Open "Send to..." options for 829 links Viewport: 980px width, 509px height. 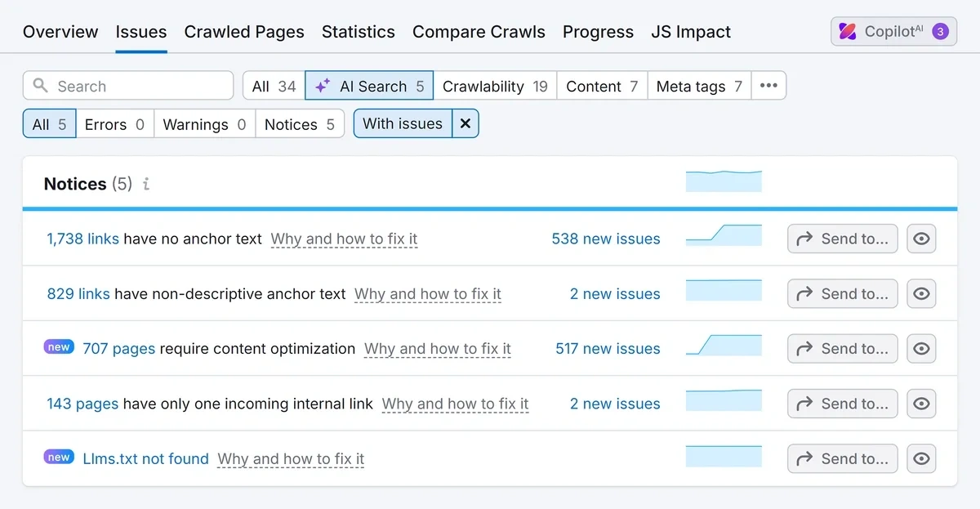[x=842, y=293]
